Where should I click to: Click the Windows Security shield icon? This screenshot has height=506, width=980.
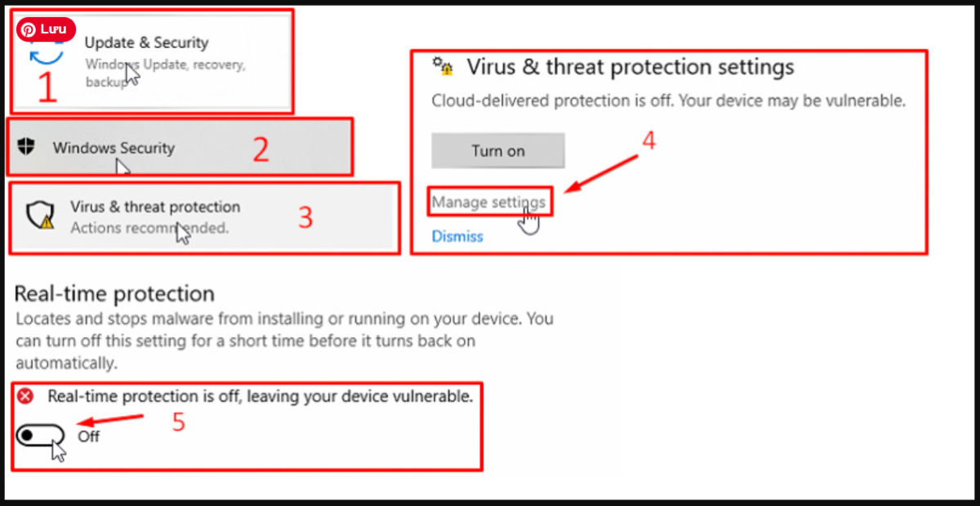point(27,147)
